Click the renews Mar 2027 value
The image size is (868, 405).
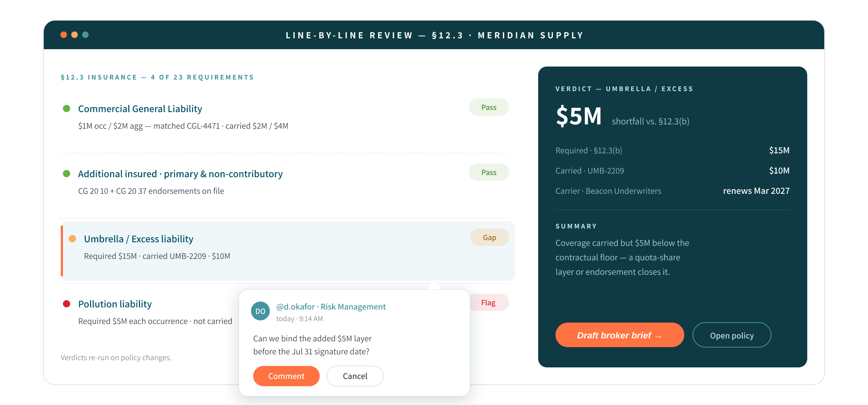[756, 191]
